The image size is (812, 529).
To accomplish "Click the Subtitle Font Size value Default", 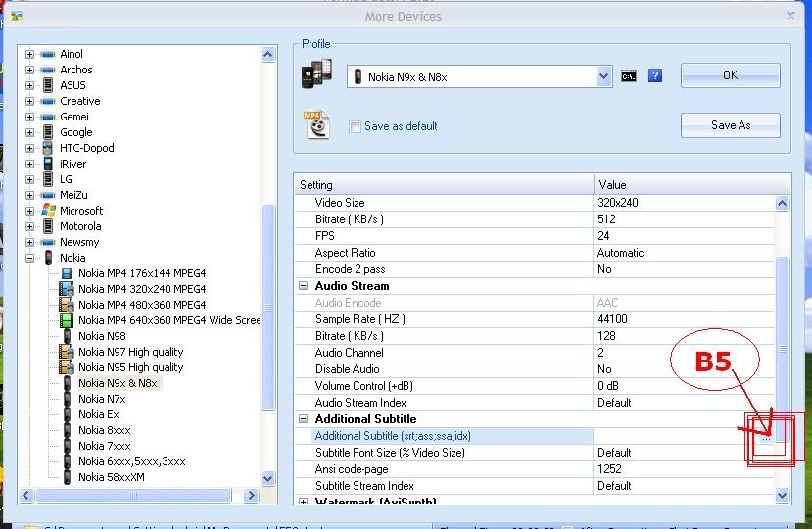I will [x=614, y=453].
